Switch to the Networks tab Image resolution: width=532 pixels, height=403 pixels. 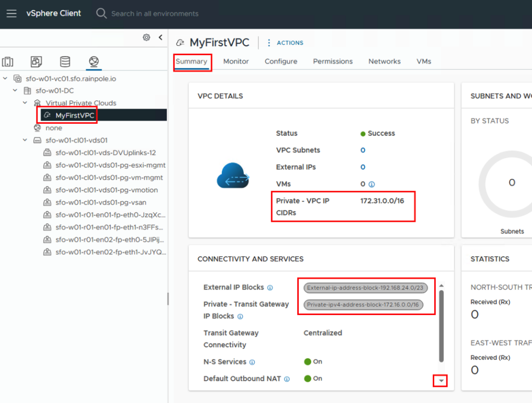[384, 61]
